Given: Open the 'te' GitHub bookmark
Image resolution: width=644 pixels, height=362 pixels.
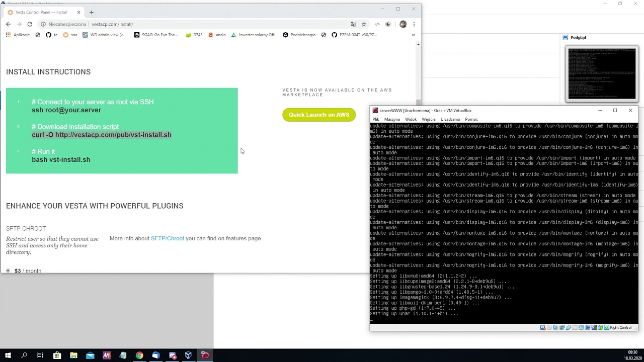Looking at the screenshot, I should pos(51,35).
